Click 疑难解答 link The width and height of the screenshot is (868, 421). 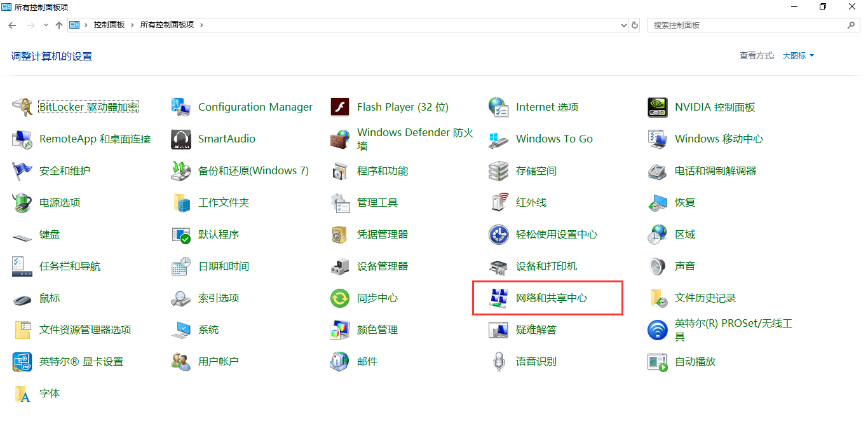click(x=536, y=329)
